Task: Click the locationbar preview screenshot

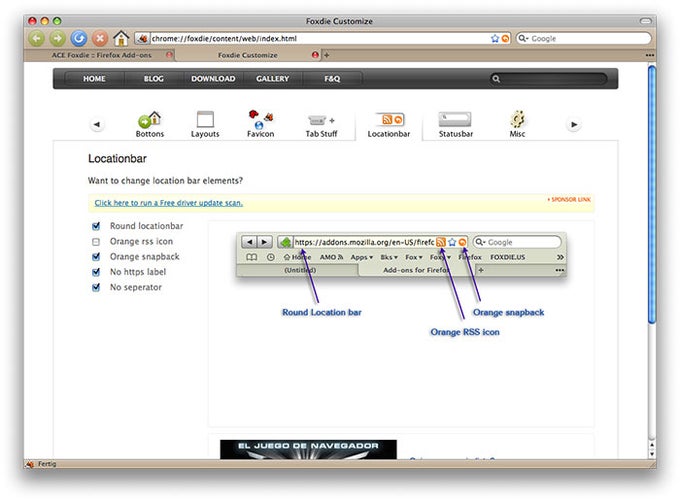Action: click(x=401, y=255)
